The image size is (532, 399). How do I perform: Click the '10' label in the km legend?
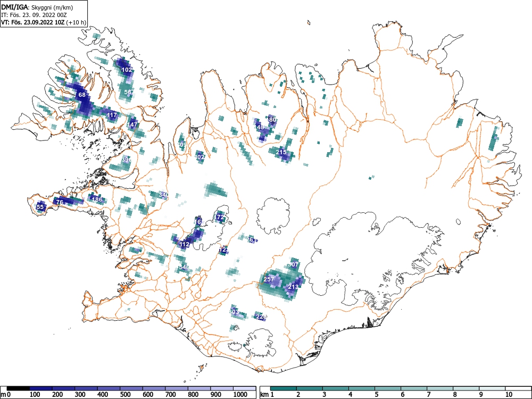[x=508, y=394]
